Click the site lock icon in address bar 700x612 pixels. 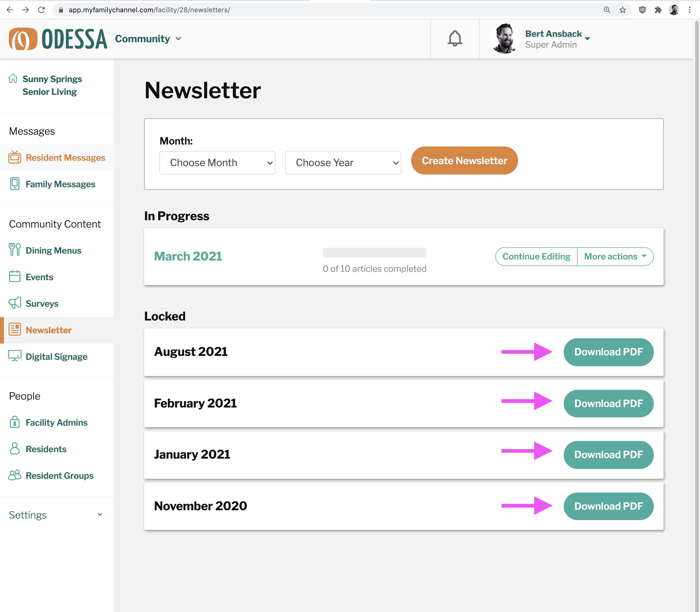[61, 10]
